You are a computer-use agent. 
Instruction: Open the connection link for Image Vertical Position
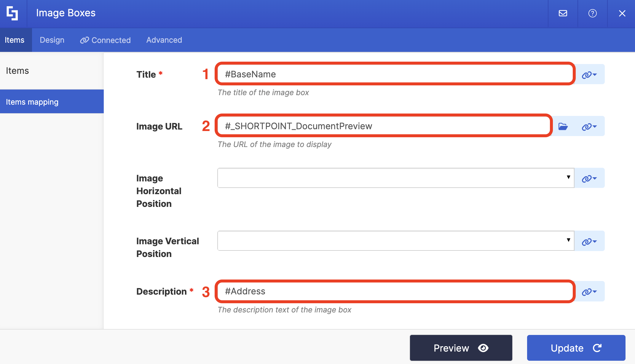click(589, 241)
